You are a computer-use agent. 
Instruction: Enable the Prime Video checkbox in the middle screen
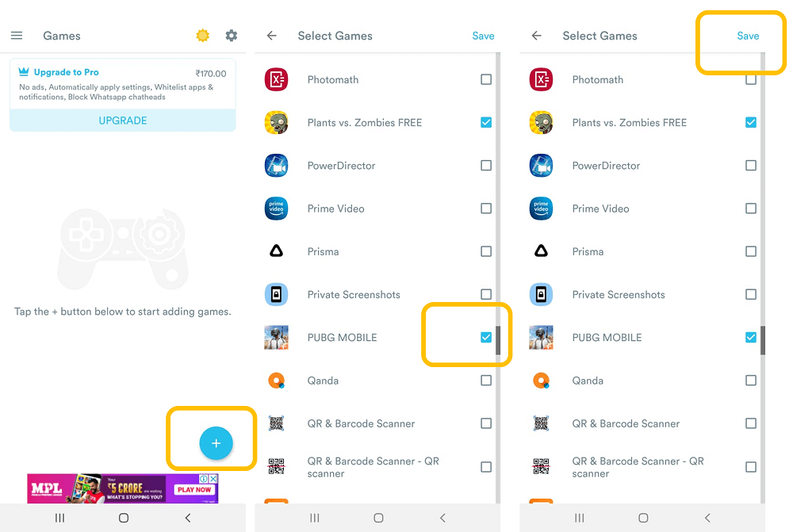(x=486, y=209)
